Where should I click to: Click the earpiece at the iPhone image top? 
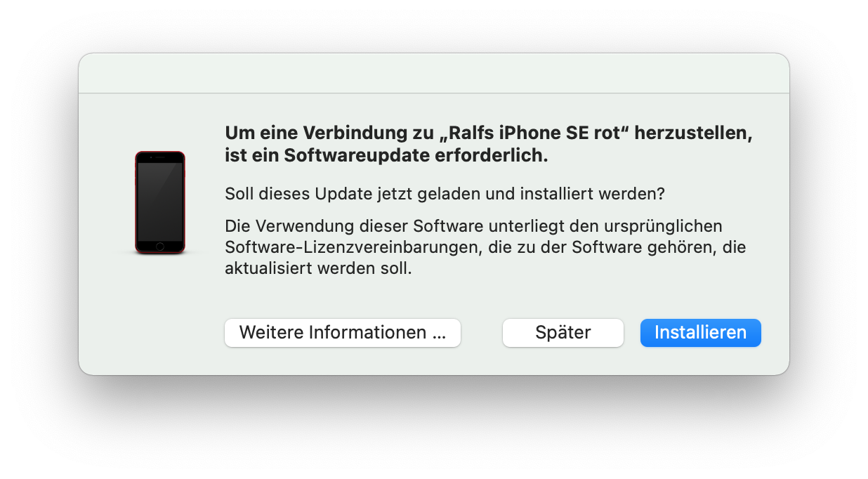tap(160, 157)
